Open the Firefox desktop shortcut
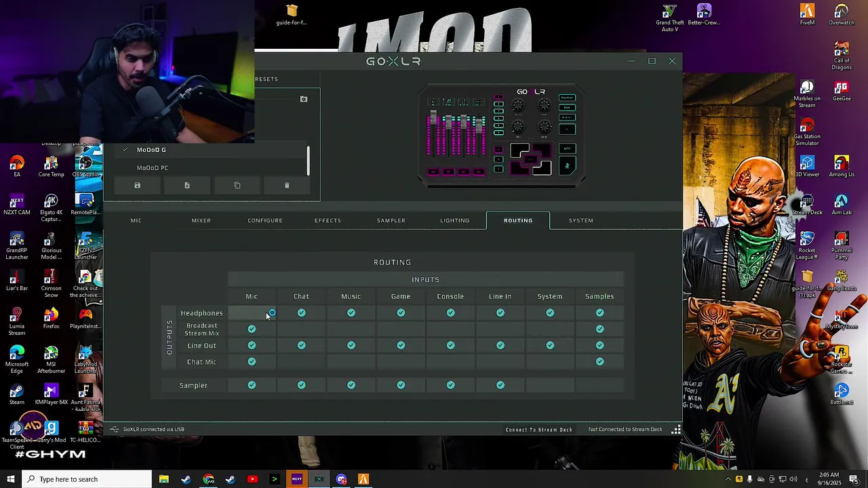 tap(51, 319)
